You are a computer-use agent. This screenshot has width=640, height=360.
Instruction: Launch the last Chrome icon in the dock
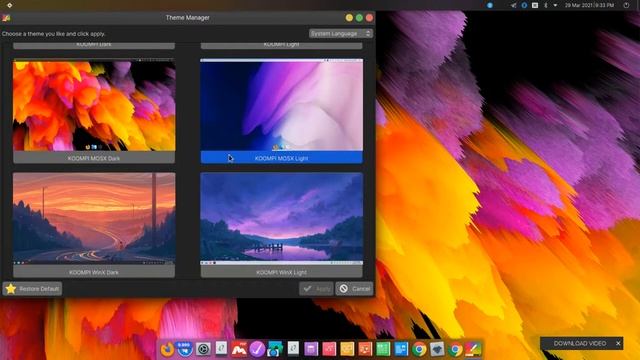click(x=455, y=349)
